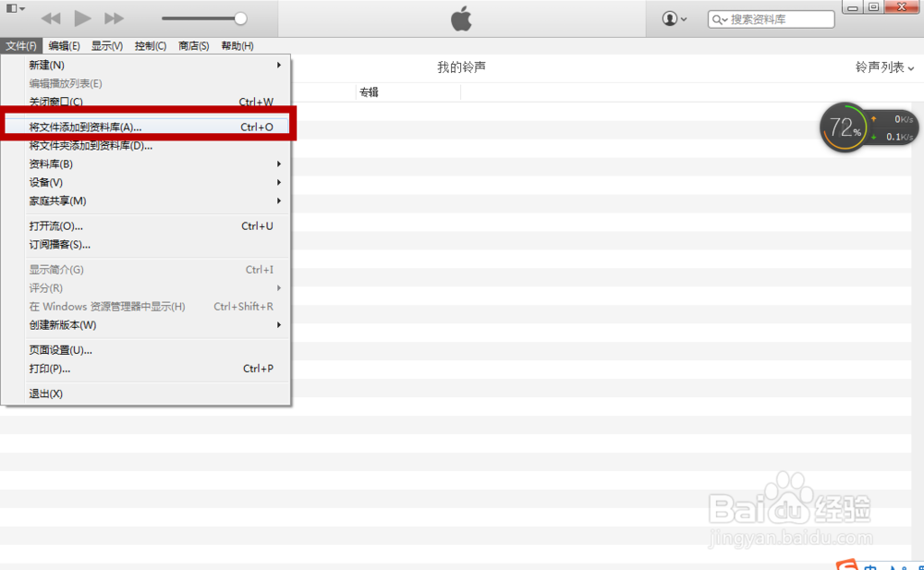This screenshot has height=570, width=924.
Task: Click the next track fast-forward button
Action: 114,18
